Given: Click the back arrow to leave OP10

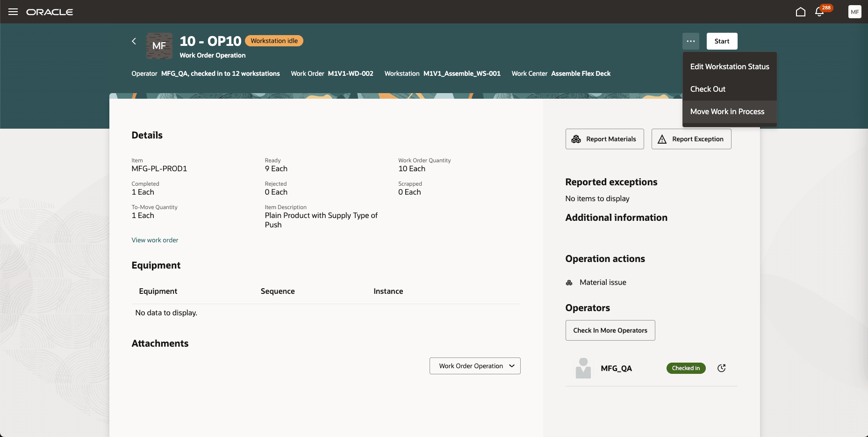Looking at the screenshot, I should 134,41.
